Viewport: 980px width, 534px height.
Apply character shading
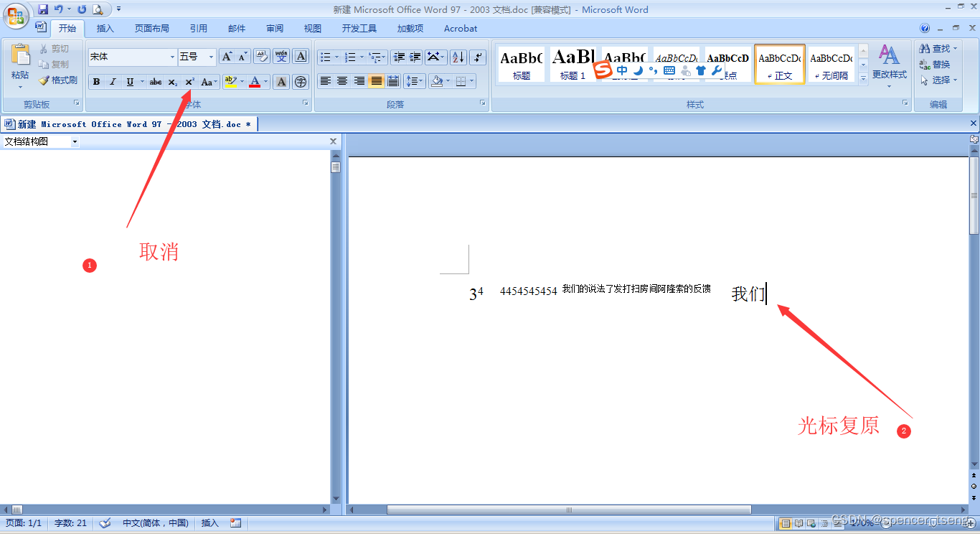[x=282, y=82]
